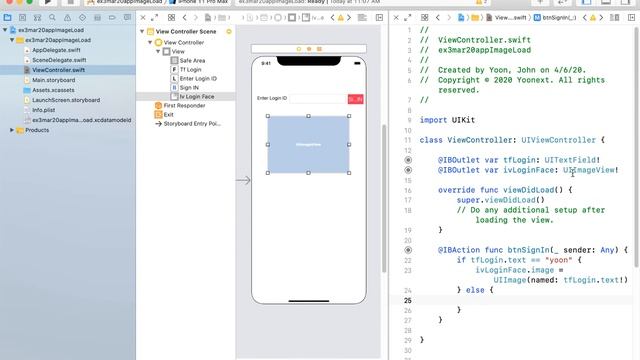640x360 pixels.
Task: Open related items menu in storyboard editor
Action: [x=171, y=18]
